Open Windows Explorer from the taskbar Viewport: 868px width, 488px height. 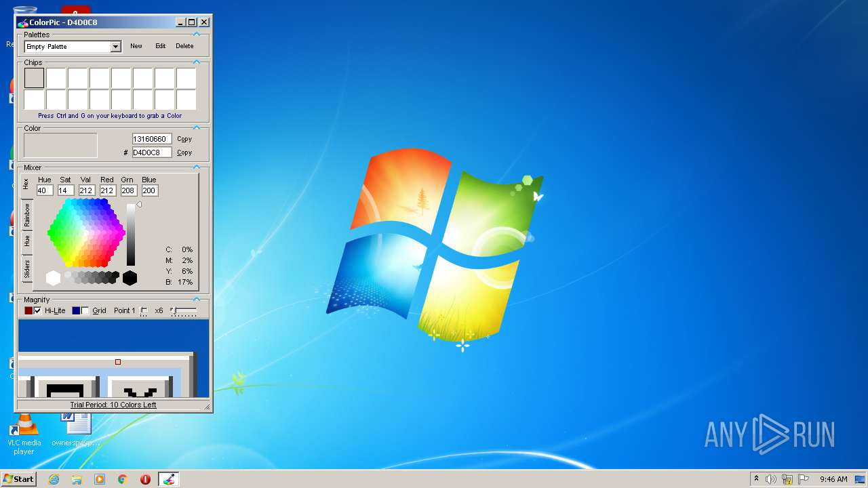click(77, 479)
